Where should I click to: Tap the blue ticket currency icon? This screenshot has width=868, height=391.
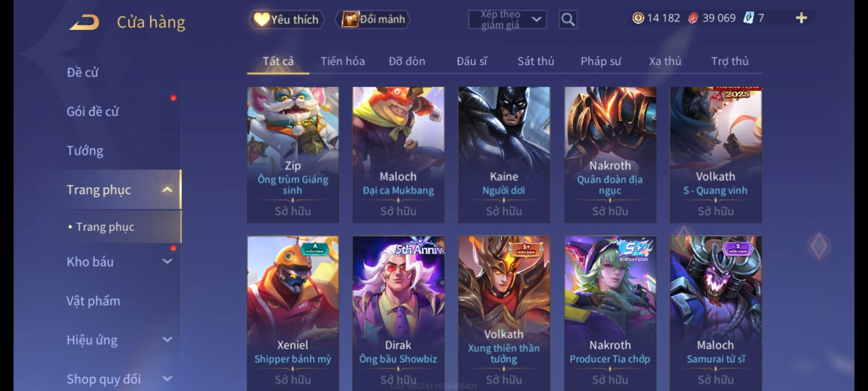click(748, 18)
